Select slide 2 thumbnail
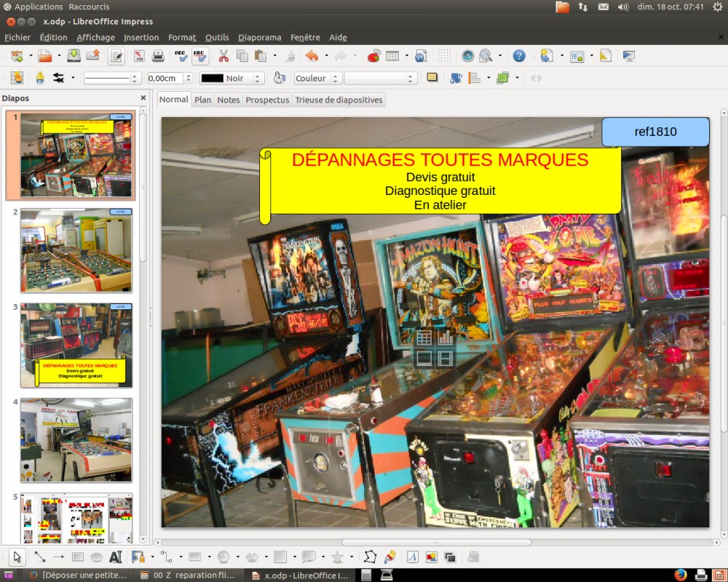The height and width of the screenshot is (582, 728). (x=76, y=250)
